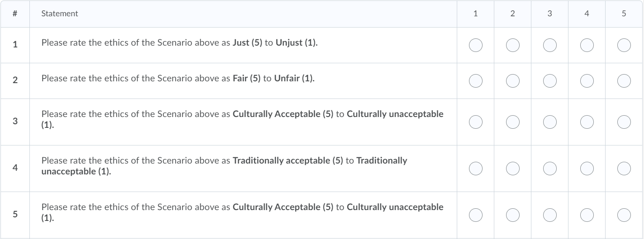
Task: Choose rating 1 for Traditionally acceptable statement
Action: [x=475, y=168]
